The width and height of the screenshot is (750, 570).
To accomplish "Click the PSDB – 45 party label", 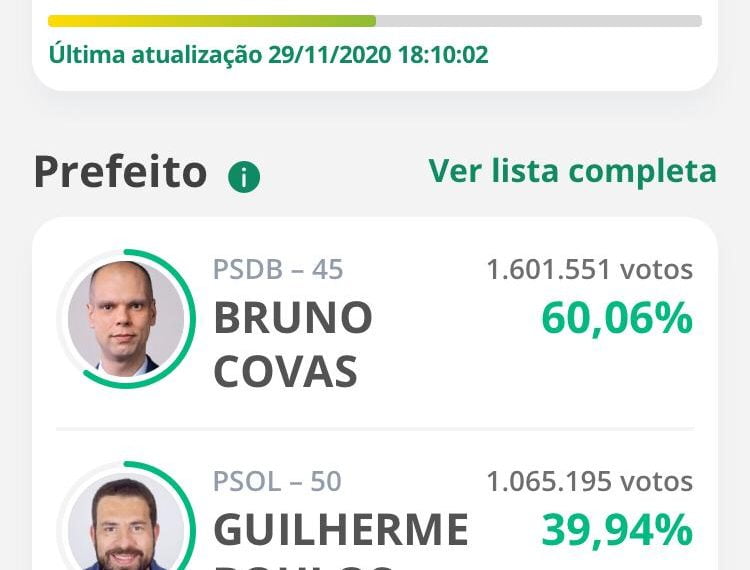I will tap(278, 269).
